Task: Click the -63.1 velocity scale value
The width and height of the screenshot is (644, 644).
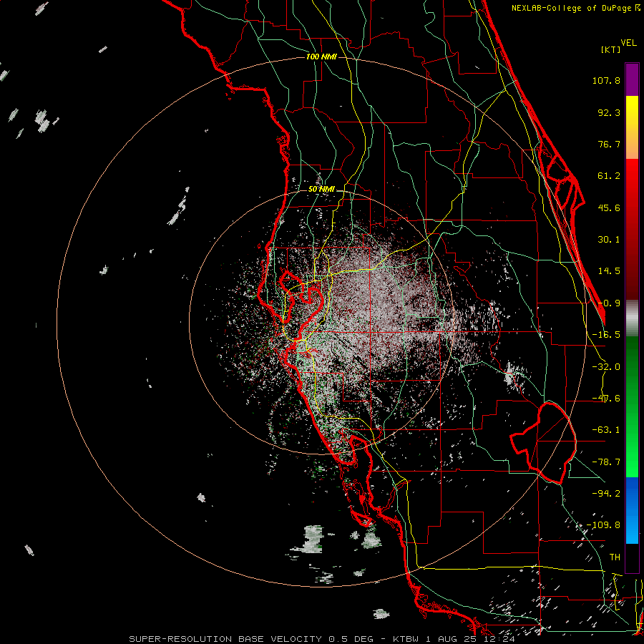Action: point(606,430)
